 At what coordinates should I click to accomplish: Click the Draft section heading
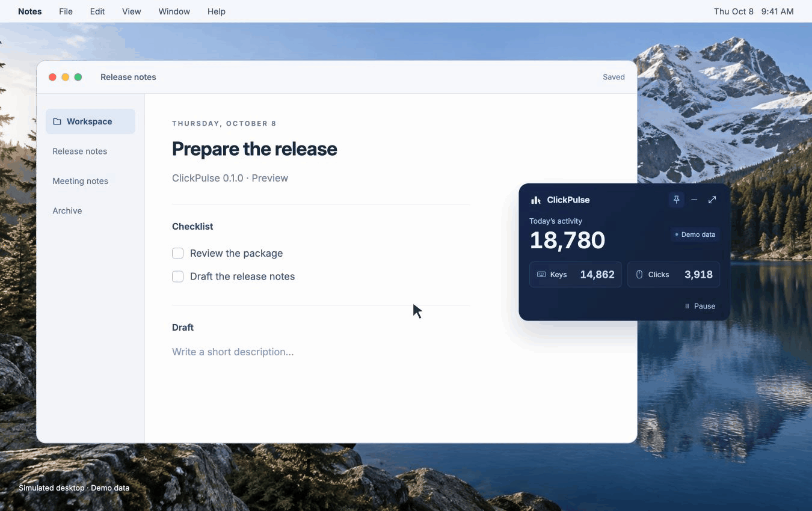[x=183, y=328]
